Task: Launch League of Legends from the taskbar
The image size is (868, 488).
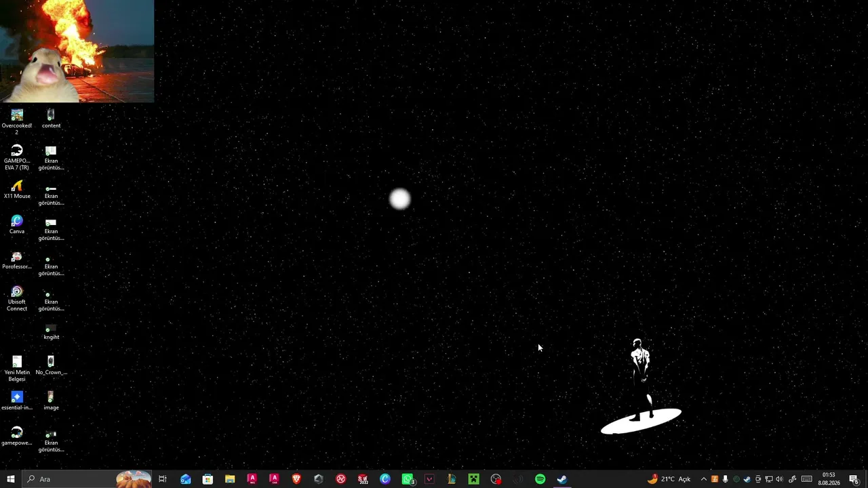Action: 452,479
